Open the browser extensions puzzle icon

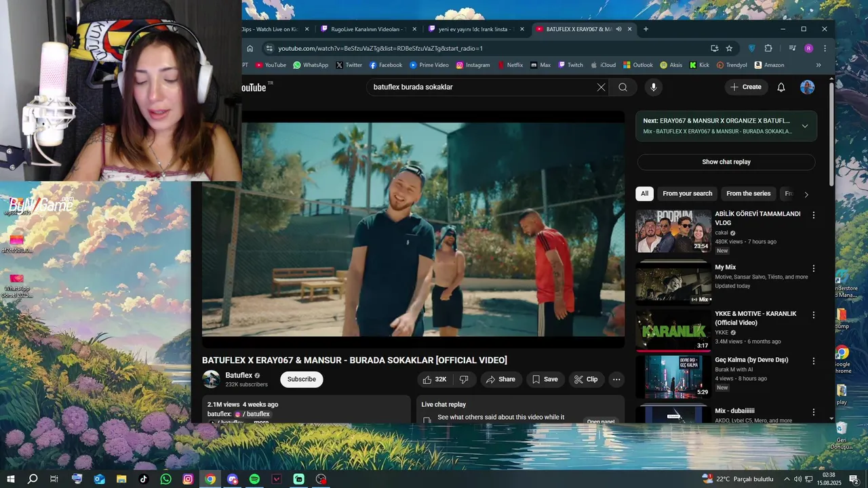(768, 48)
